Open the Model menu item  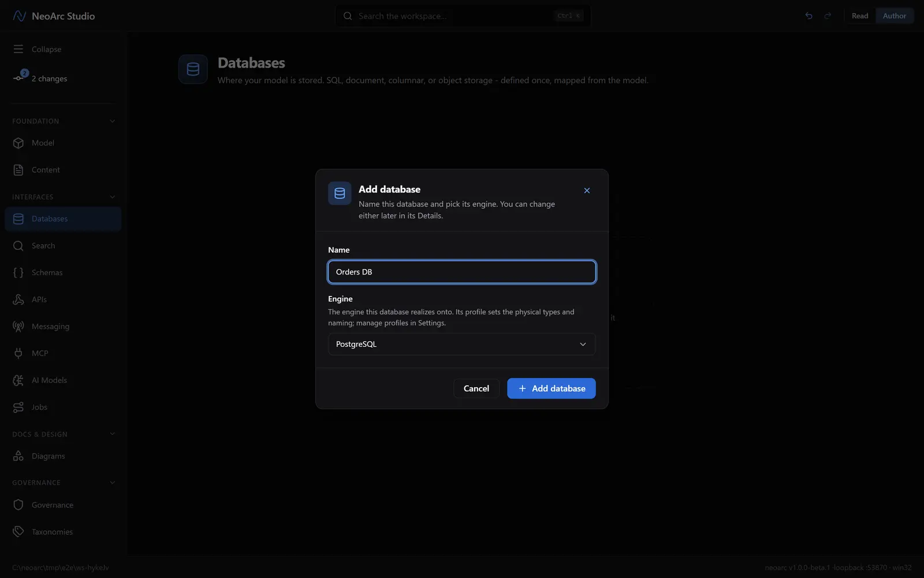click(63, 143)
